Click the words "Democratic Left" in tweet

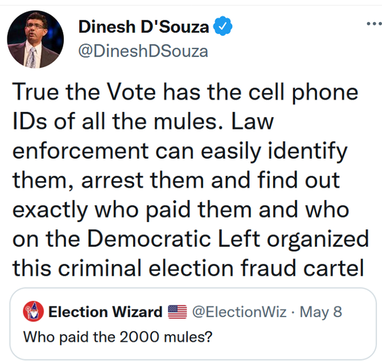click(x=174, y=239)
